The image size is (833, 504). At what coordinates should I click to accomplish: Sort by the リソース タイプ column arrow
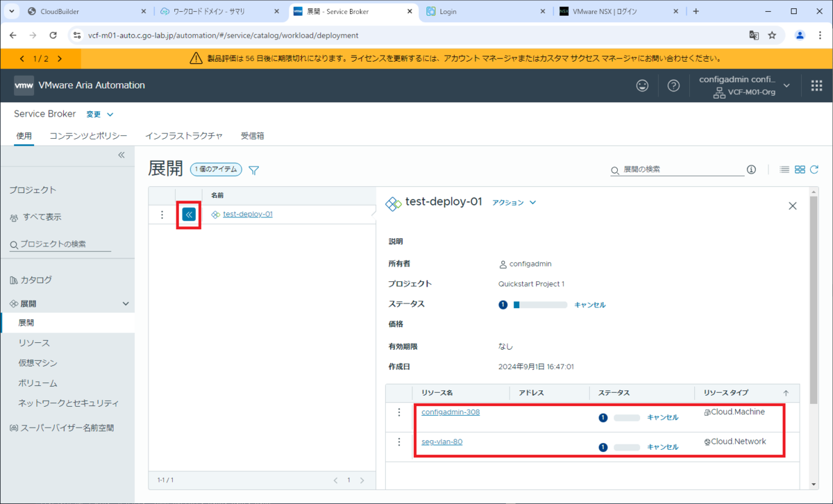pyautogui.click(x=786, y=393)
